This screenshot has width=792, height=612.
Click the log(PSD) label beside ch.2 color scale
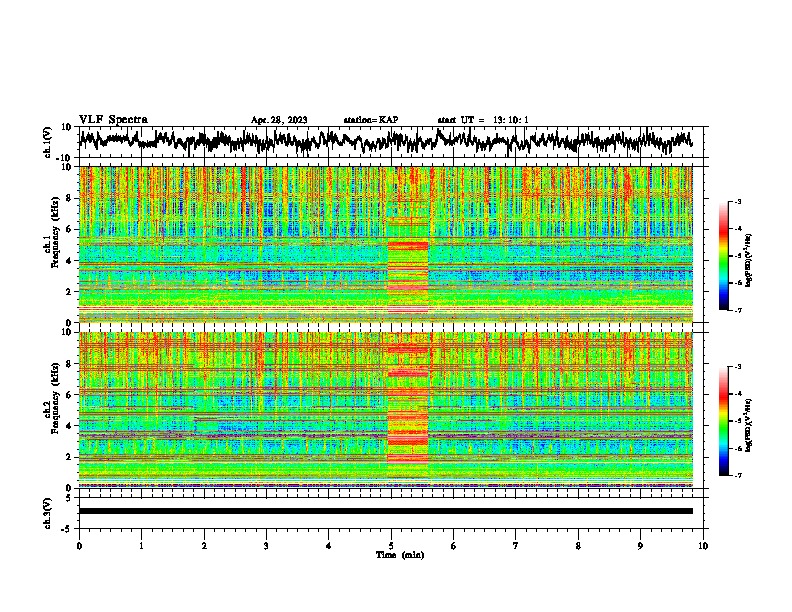[749, 425]
